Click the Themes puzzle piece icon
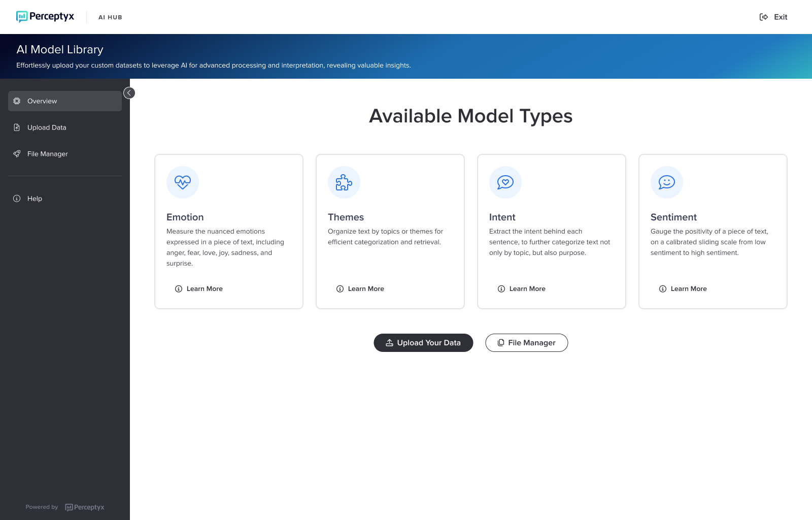The width and height of the screenshot is (812, 520). [344, 182]
